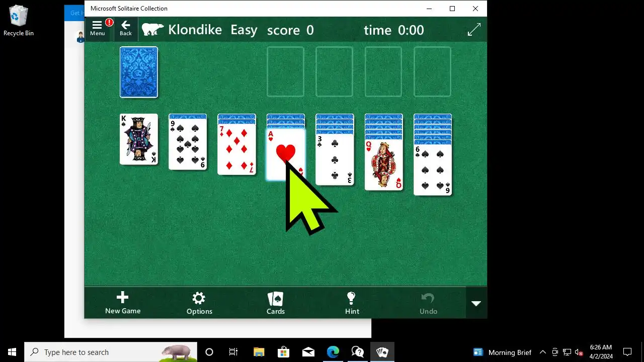This screenshot has width=644, height=362.
Task: Open the Recycle Bin desktop icon
Action: tap(19, 21)
